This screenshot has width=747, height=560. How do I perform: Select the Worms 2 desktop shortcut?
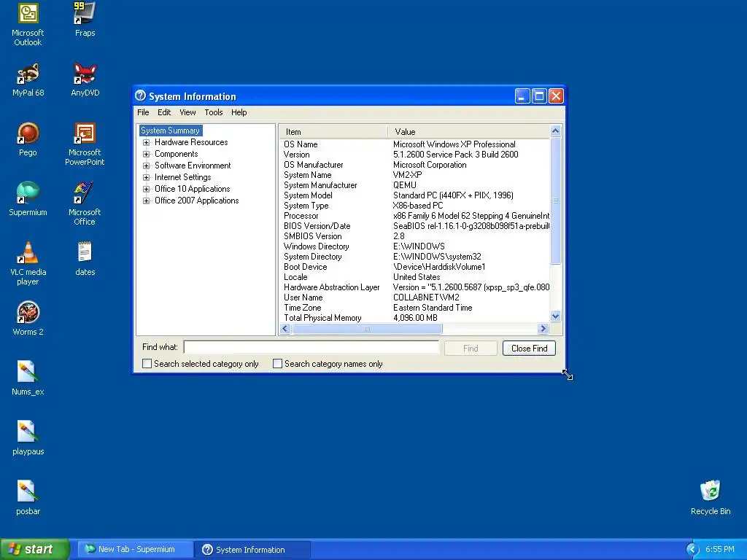pos(28,318)
